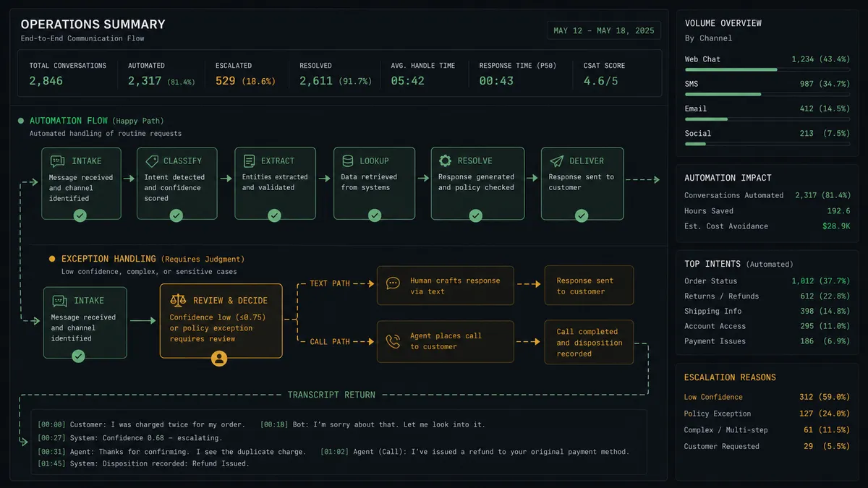868x488 pixels.
Task: Click the checkmark on Exception Handling Intake card
Action: (x=78, y=356)
